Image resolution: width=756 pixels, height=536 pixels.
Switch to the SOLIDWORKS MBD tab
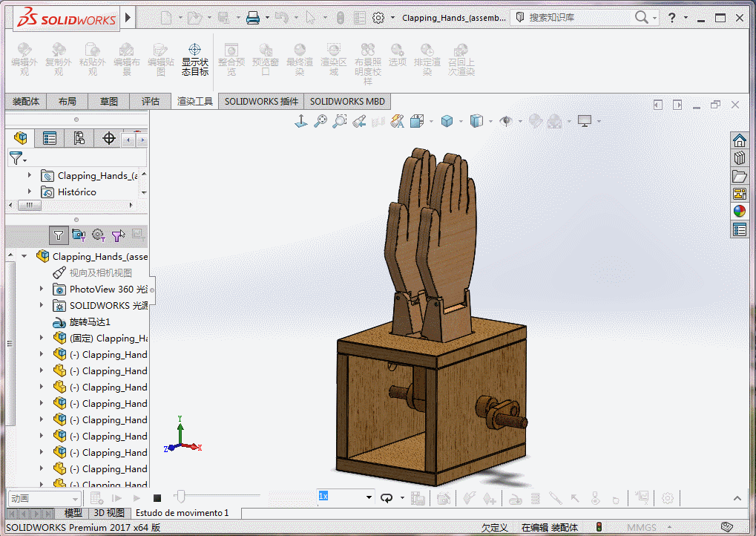tap(347, 102)
